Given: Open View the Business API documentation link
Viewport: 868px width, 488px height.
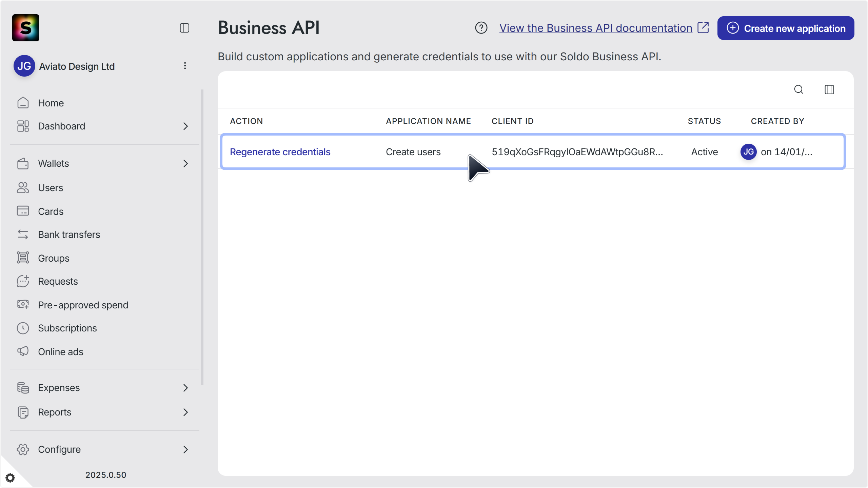Looking at the screenshot, I should 596,28.
